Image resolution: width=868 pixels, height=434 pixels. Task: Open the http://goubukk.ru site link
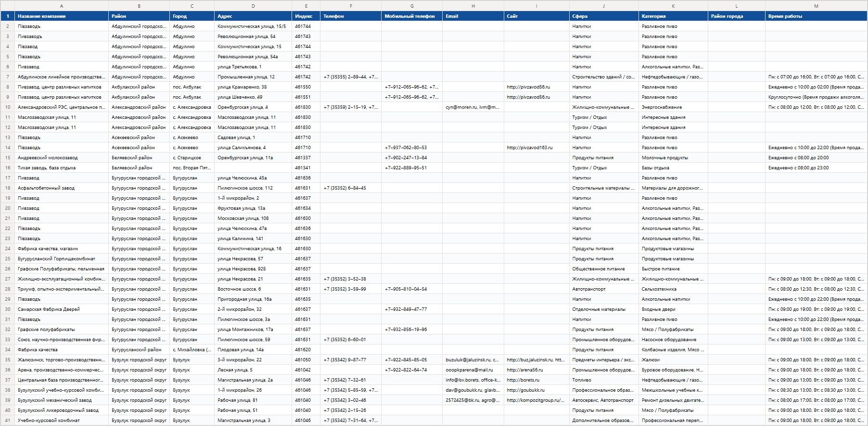(525, 390)
